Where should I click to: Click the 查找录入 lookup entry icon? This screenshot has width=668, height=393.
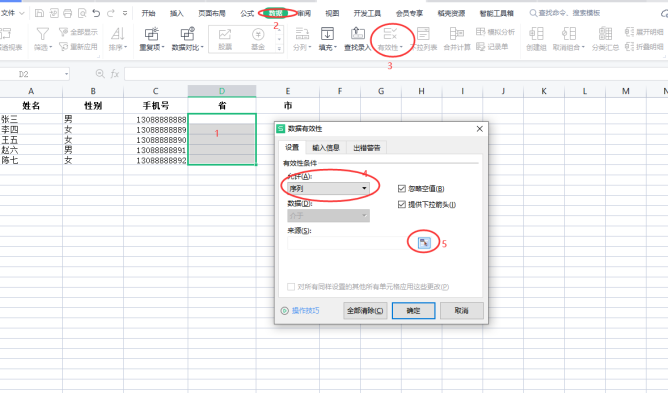coord(358,34)
